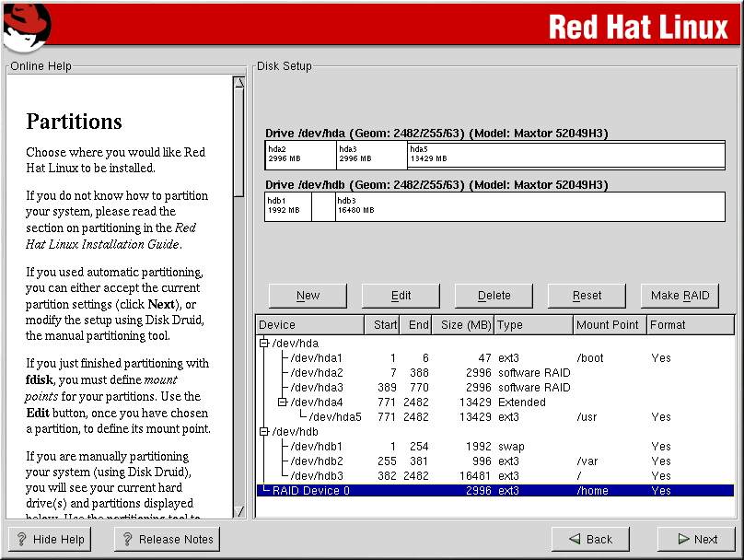Image resolution: width=744 pixels, height=560 pixels.
Task: Sort by the Mount Point column header
Action: click(608, 325)
